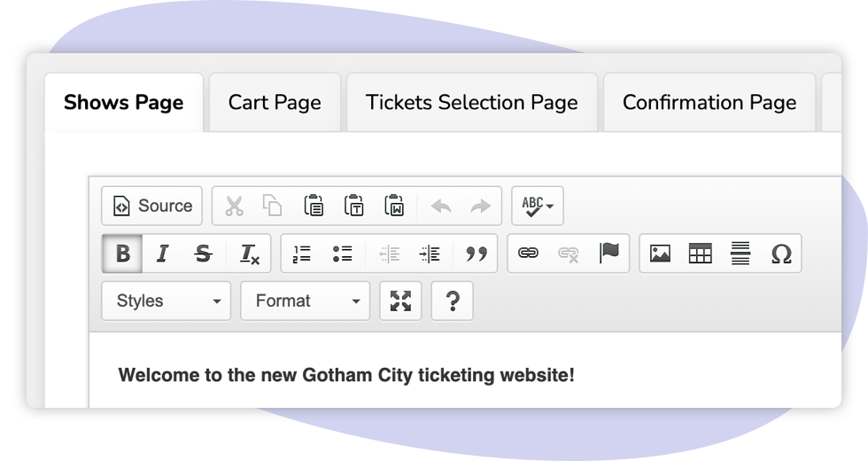Click the Source button
Image resolution: width=868 pixels, height=461 pixels.
pos(152,207)
